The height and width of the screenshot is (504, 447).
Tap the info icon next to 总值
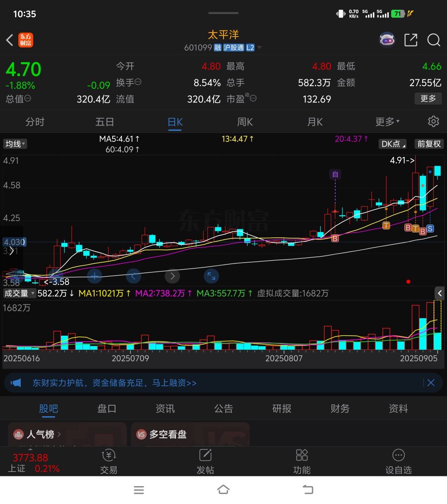(x=28, y=98)
